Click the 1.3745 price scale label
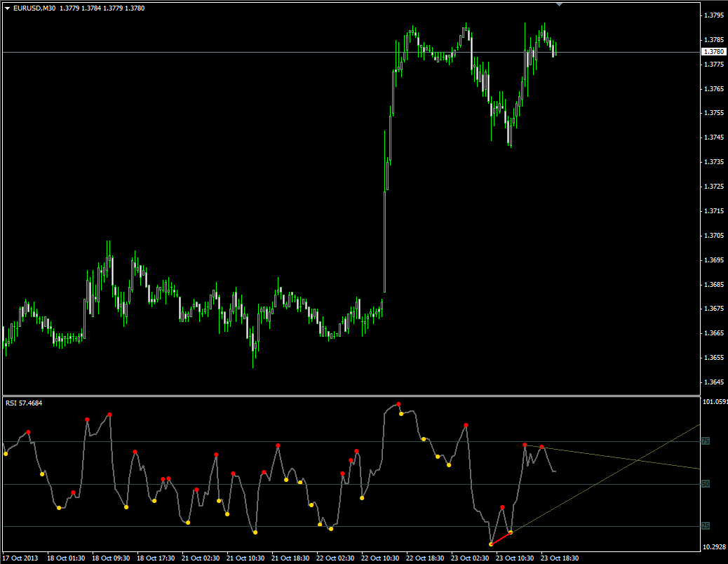 click(713, 137)
